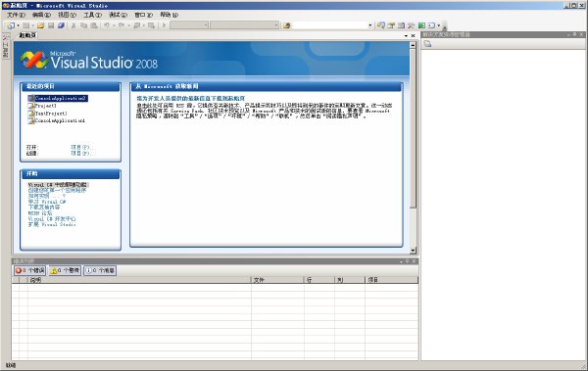Viewport: 588px width, 371px height.
Task: Expand the Add New Item dropdown arrow
Action: (x=32, y=25)
